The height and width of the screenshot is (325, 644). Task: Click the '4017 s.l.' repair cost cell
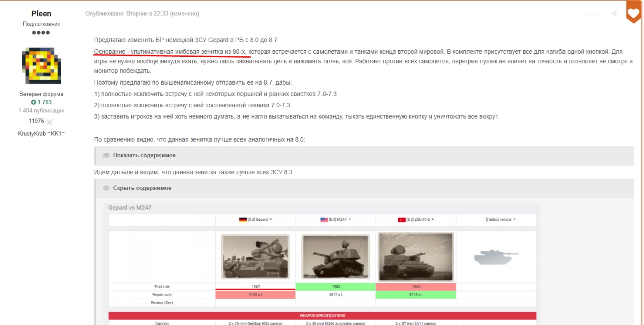pyautogui.click(x=336, y=295)
